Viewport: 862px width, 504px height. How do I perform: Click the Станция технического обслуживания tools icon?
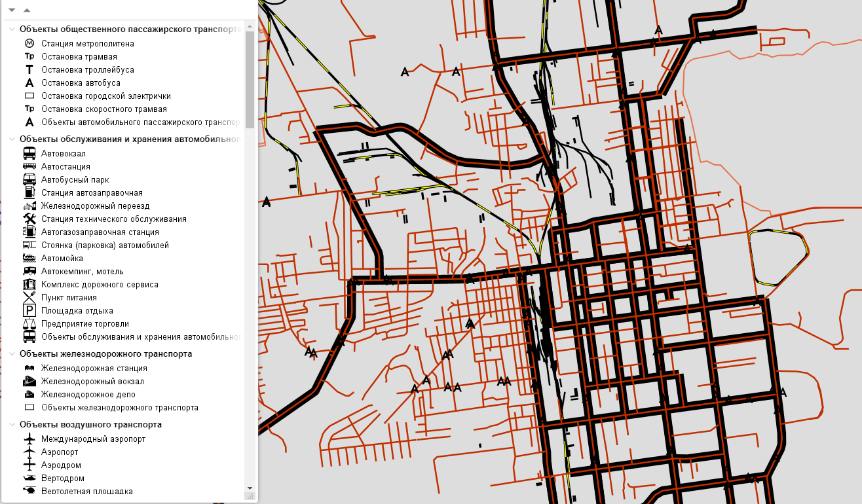[29, 219]
